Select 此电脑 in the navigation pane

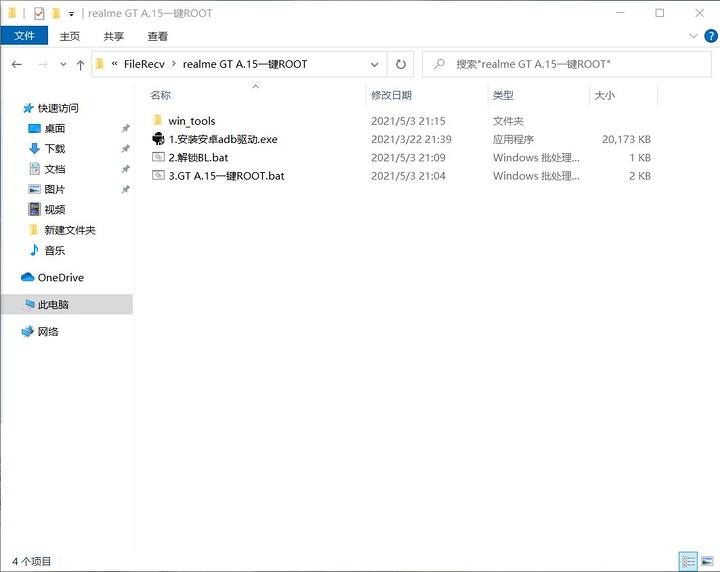point(67,304)
